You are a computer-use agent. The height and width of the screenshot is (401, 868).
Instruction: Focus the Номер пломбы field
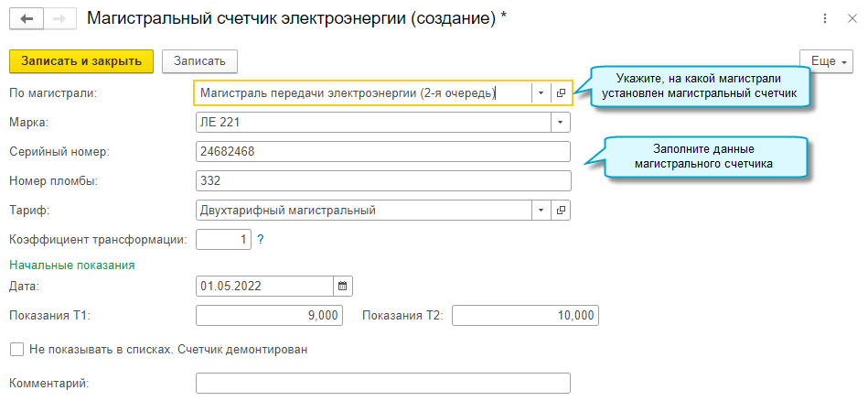point(382,180)
